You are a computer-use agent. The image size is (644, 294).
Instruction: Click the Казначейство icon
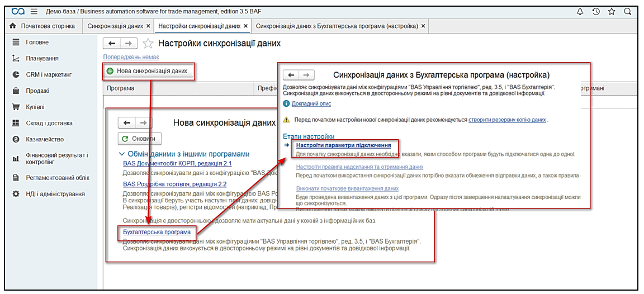(16, 139)
